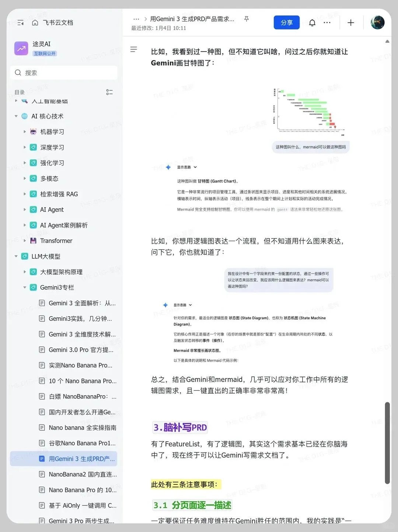Open the 途灵AI knowledge base logo
The width and height of the screenshot is (398, 532).
[21, 48]
